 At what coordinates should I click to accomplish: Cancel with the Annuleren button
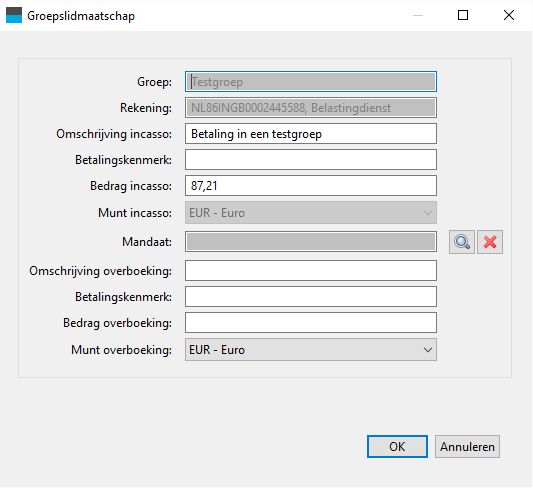(467, 447)
